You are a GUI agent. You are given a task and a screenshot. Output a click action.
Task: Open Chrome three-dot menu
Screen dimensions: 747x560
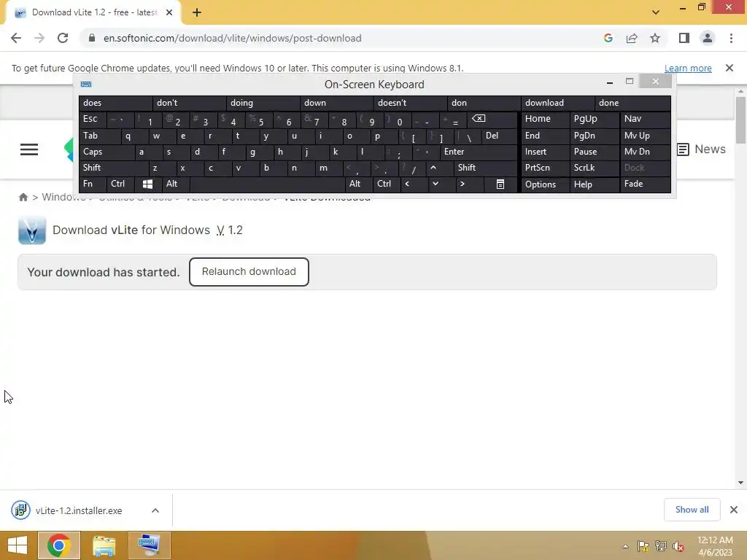coord(731,38)
